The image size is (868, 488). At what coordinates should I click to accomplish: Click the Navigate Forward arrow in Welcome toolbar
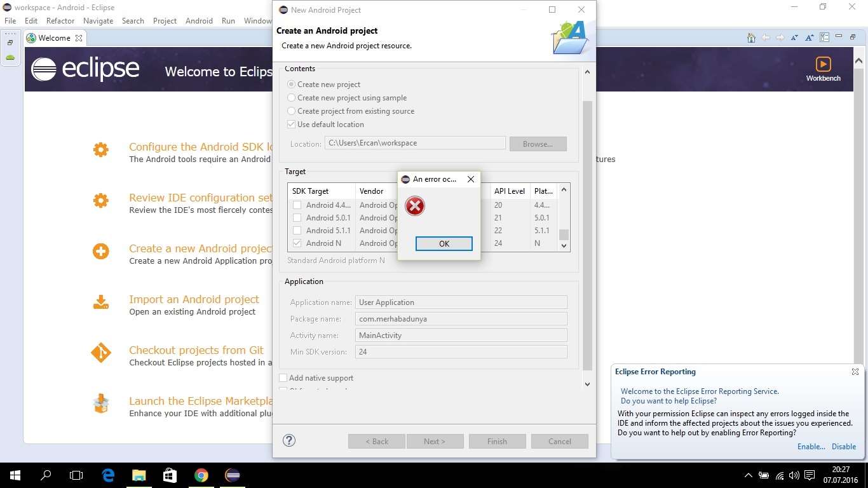coord(780,37)
